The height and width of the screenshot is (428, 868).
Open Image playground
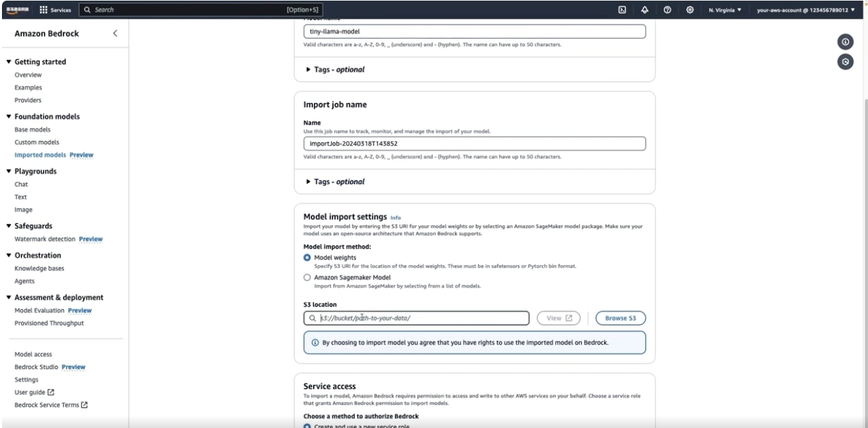(24, 210)
